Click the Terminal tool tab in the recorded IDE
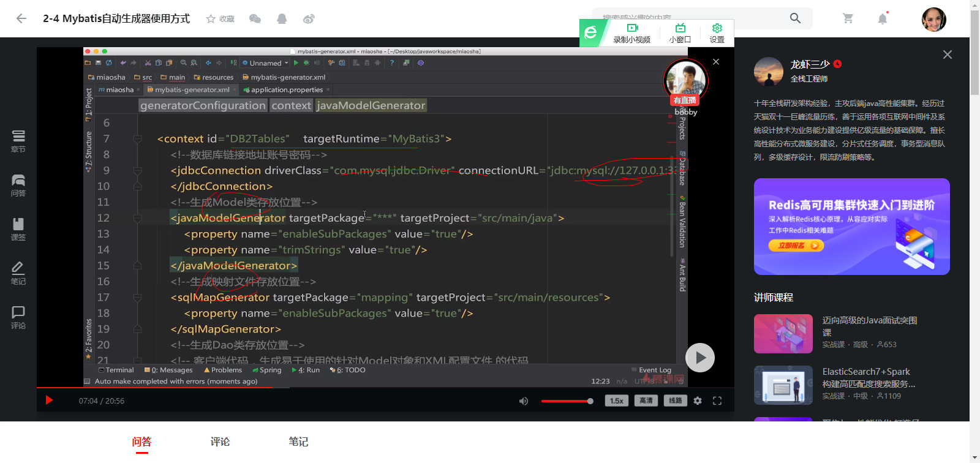The height and width of the screenshot is (463, 980). [x=116, y=370]
